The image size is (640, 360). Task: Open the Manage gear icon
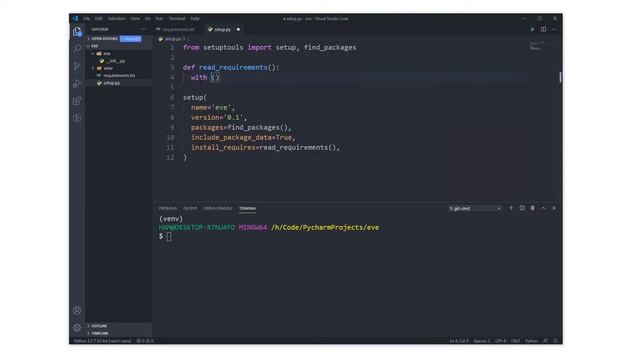point(77,328)
